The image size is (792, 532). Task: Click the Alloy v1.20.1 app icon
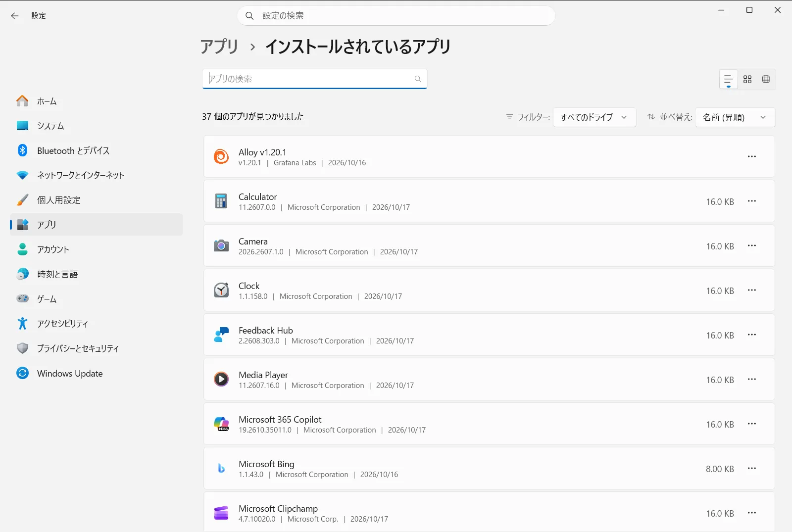point(221,156)
